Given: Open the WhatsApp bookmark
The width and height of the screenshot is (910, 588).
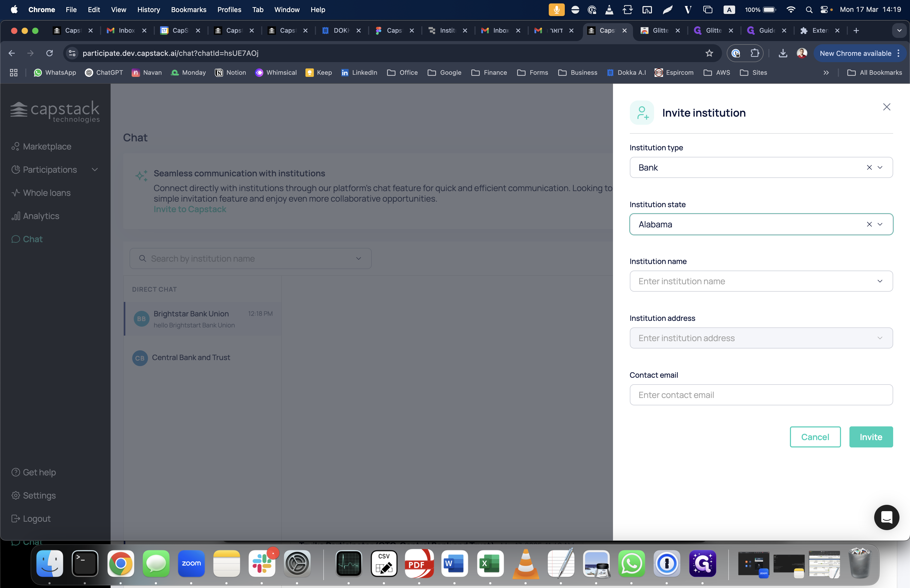Looking at the screenshot, I should (x=55, y=73).
